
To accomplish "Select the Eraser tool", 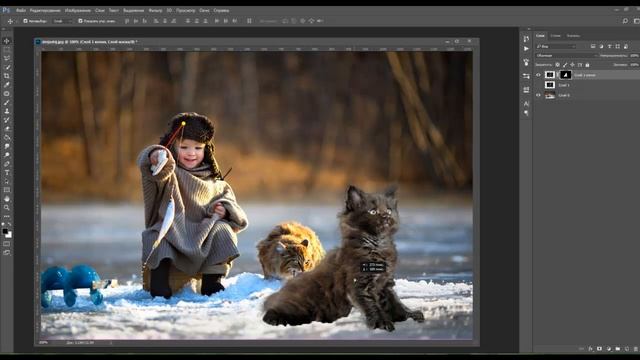I will tap(7, 129).
